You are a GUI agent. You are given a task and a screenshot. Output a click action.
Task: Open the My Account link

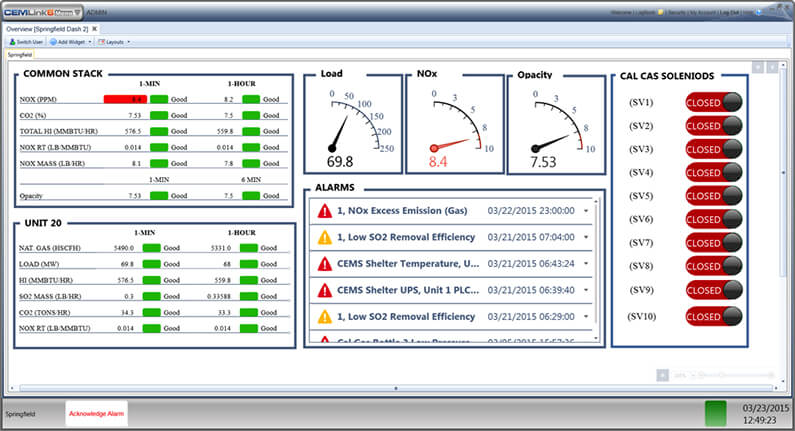pos(703,12)
